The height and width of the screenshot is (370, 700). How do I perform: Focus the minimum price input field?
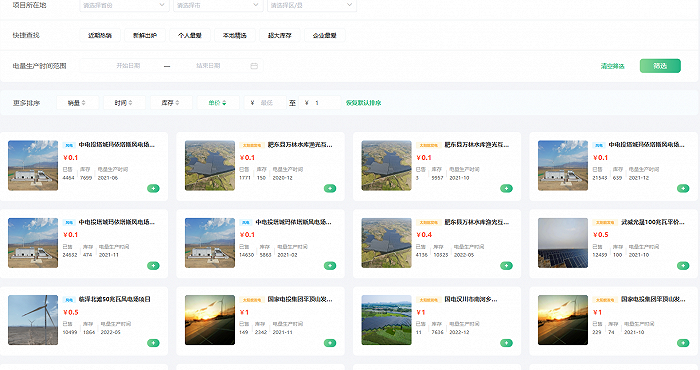pyautogui.click(x=265, y=103)
